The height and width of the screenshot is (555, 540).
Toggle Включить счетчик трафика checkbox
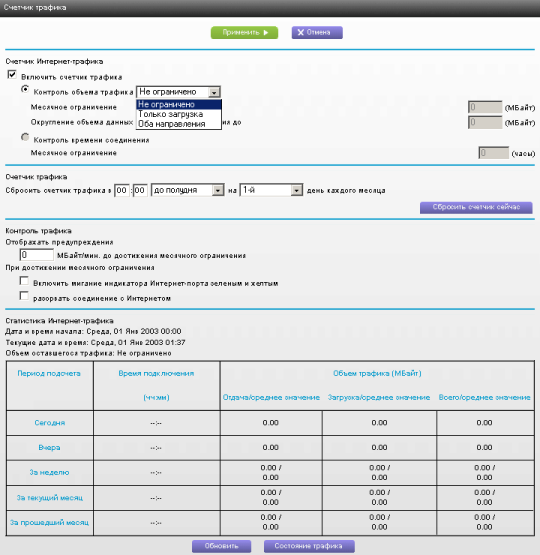pos(12,75)
